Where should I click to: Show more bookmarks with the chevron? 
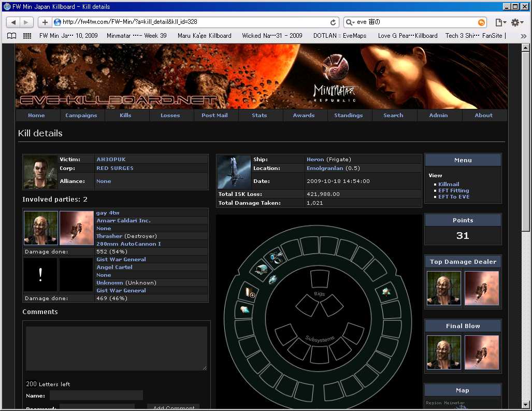(x=523, y=36)
